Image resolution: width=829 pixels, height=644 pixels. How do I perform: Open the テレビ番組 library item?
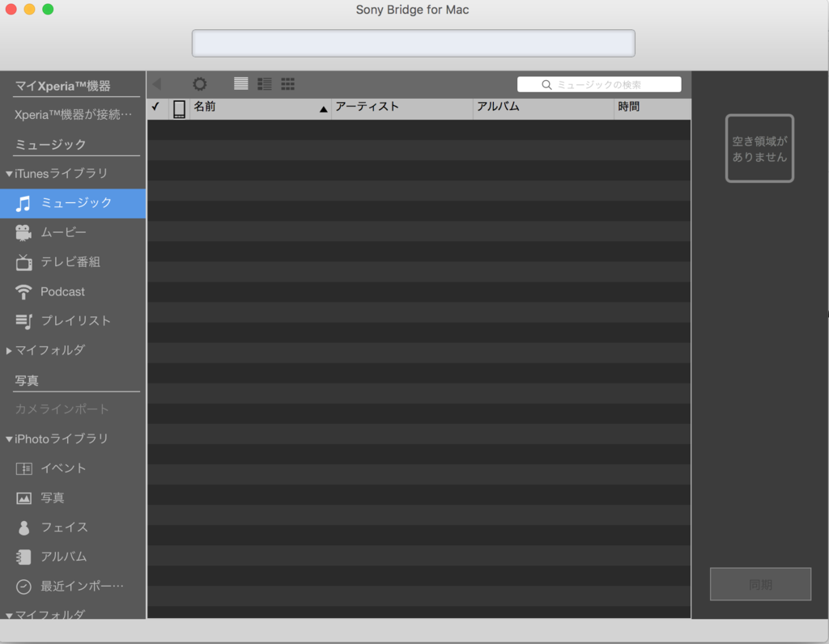coord(73,262)
